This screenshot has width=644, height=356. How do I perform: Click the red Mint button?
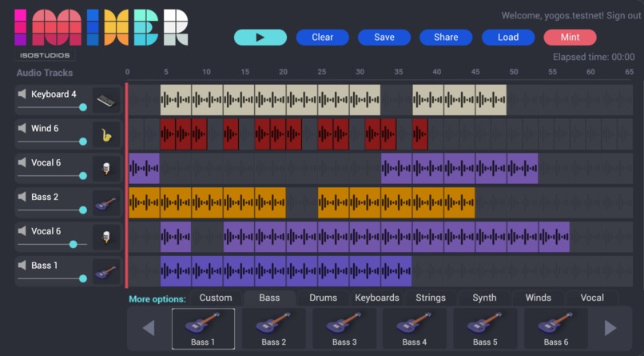click(x=570, y=38)
